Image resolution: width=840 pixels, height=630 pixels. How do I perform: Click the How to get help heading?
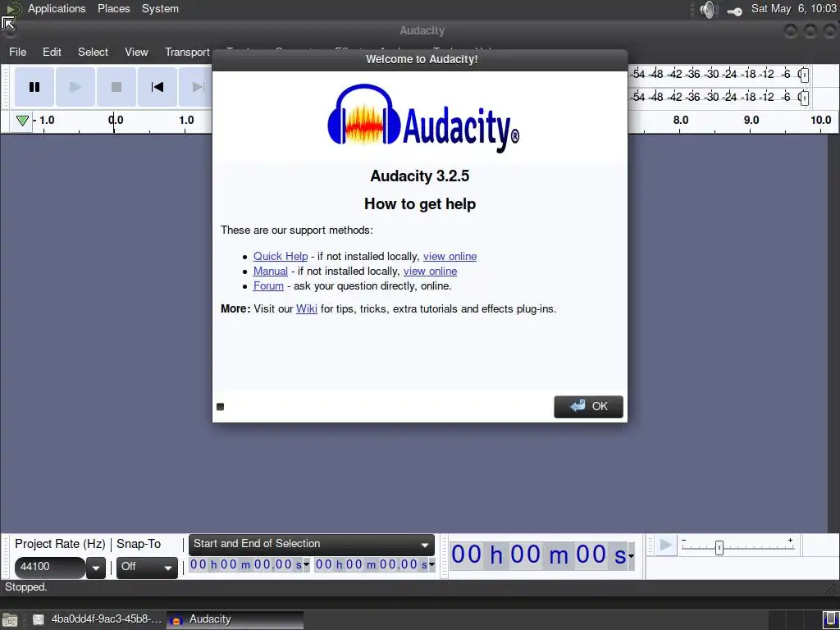[x=419, y=203]
